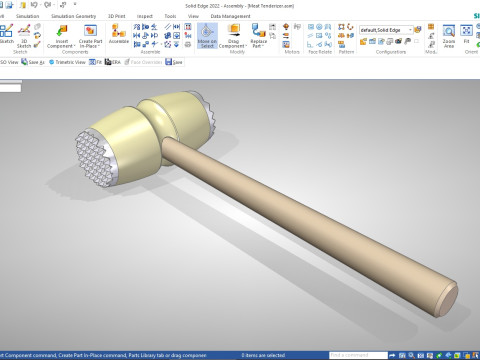Open the Insert Component command
Image resolution: width=480 pixels, height=360 pixels.
pyautogui.click(x=61, y=36)
